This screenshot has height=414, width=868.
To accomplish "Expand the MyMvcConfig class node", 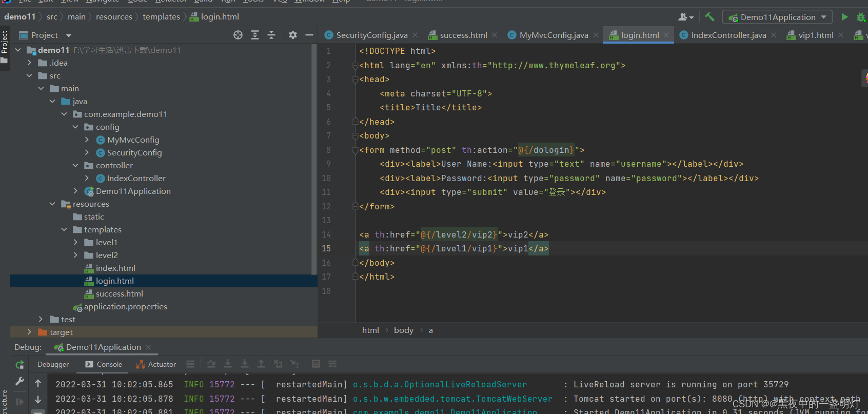I will click(x=87, y=140).
